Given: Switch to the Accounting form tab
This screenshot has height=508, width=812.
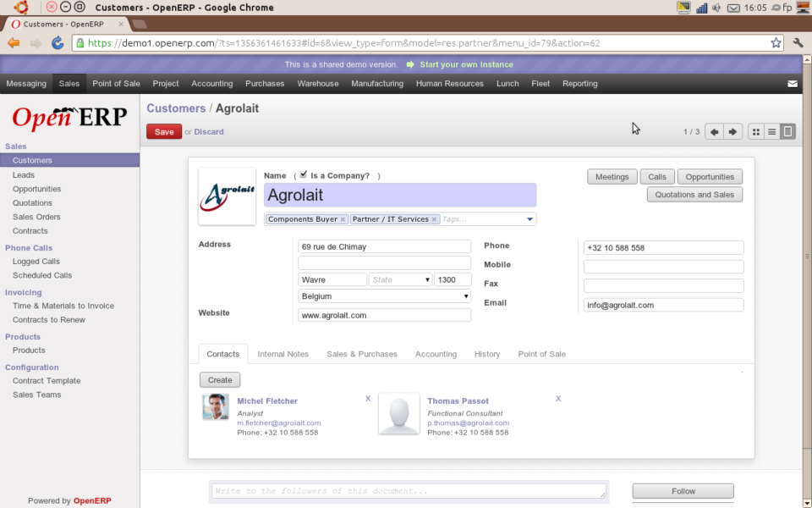Looking at the screenshot, I should [x=436, y=354].
